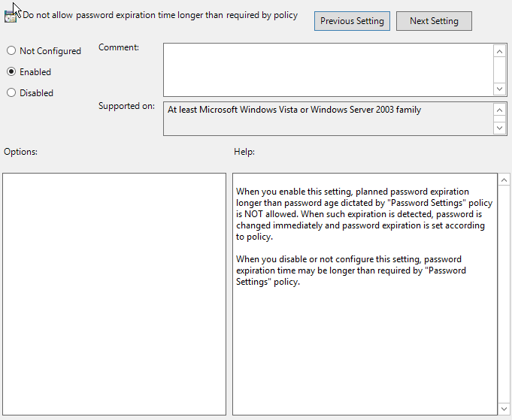Click the policy setting icon beside the title
512x420 pixels.
[x=11, y=17]
